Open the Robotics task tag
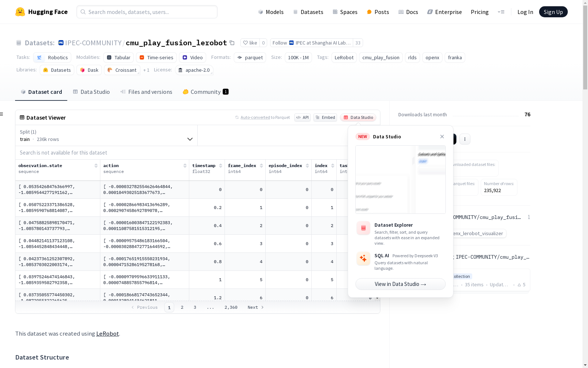Viewport: 588px width, 368px height. tap(52, 57)
